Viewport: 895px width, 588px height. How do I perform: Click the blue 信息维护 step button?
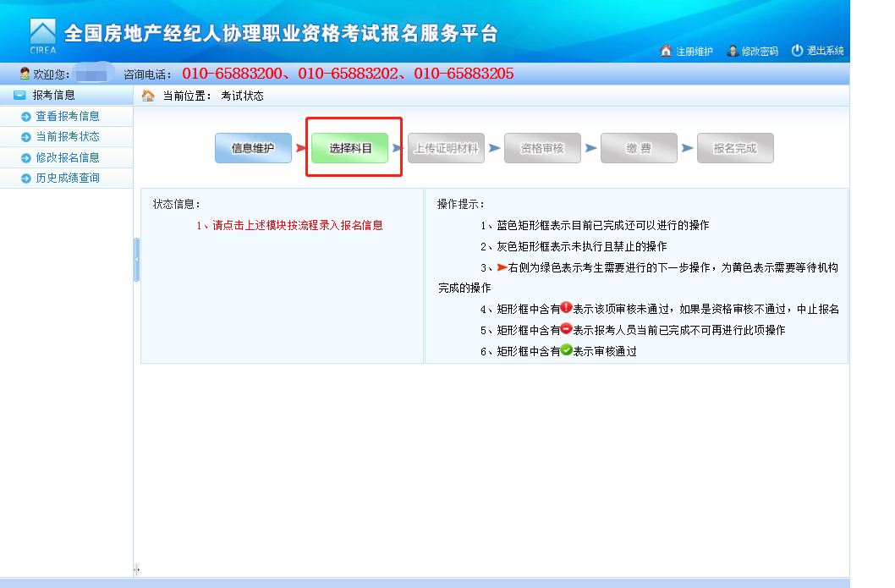pos(253,148)
